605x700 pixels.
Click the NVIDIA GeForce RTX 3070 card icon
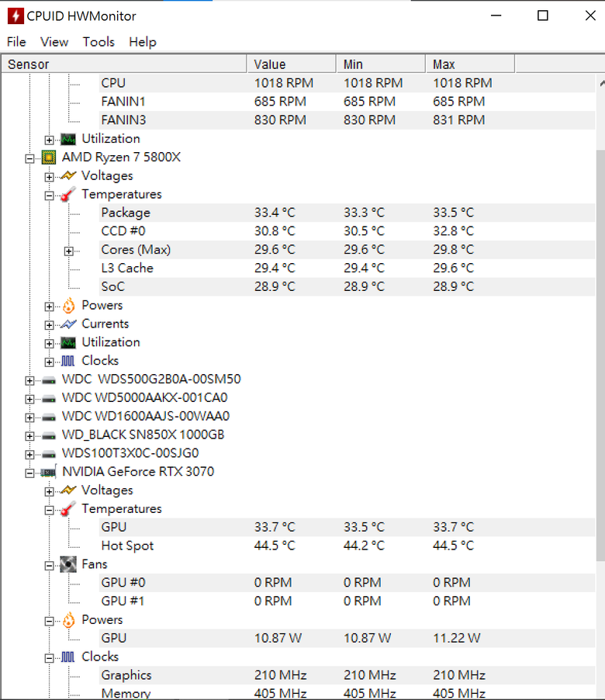click(x=49, y=472)
